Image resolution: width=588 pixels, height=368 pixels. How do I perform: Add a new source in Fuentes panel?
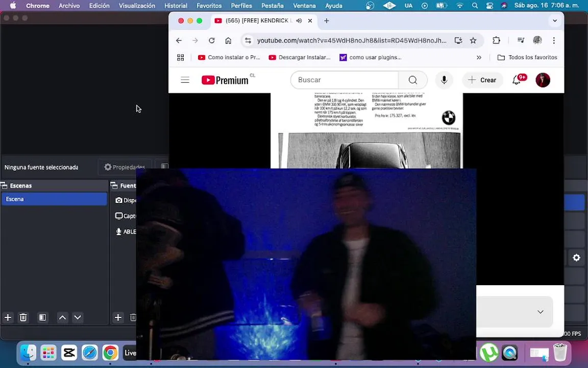118,318
